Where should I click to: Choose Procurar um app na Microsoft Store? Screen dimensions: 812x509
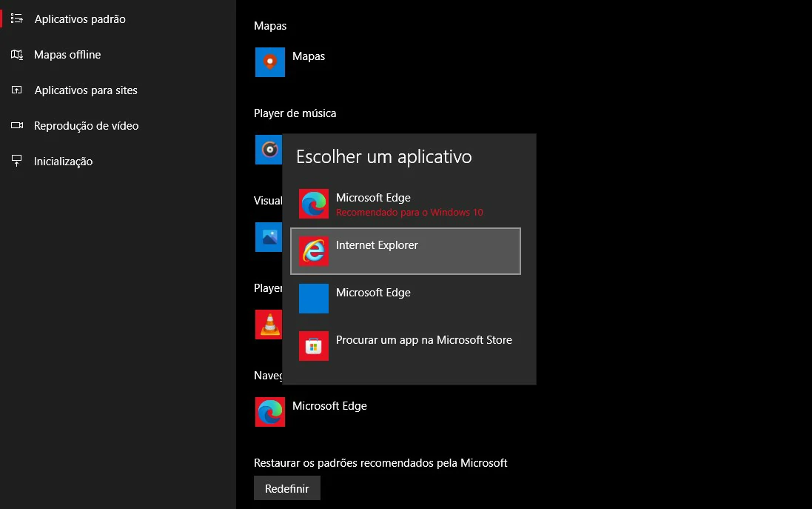click(406, 346)
